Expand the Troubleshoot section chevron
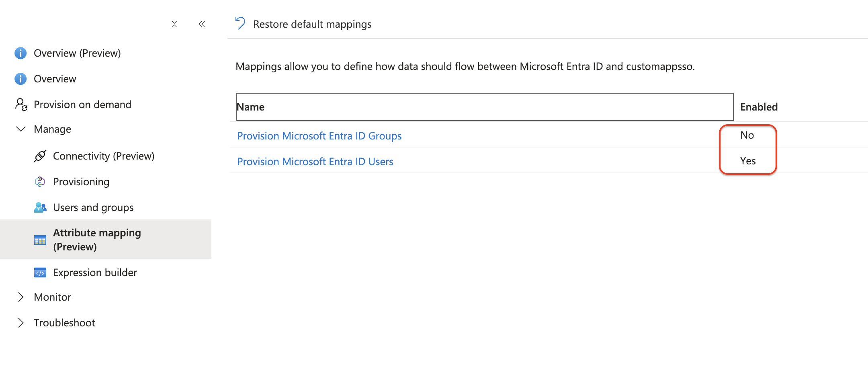The width and height of the screenshot is (868, 377). pyautogui.click(x=21, y=323)
